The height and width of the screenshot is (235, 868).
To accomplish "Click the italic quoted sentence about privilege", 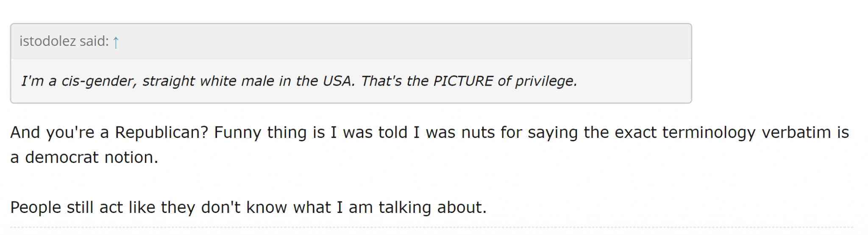I will pos(299,81).
